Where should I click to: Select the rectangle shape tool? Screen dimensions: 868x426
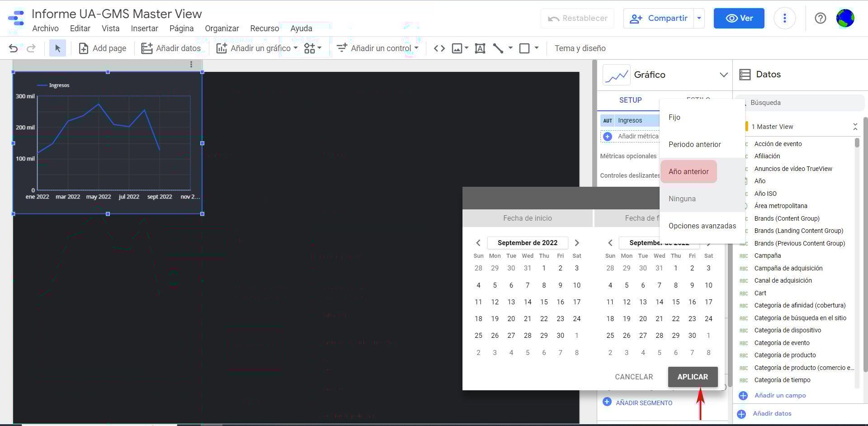pyautogui.click(x=524, y=48)
